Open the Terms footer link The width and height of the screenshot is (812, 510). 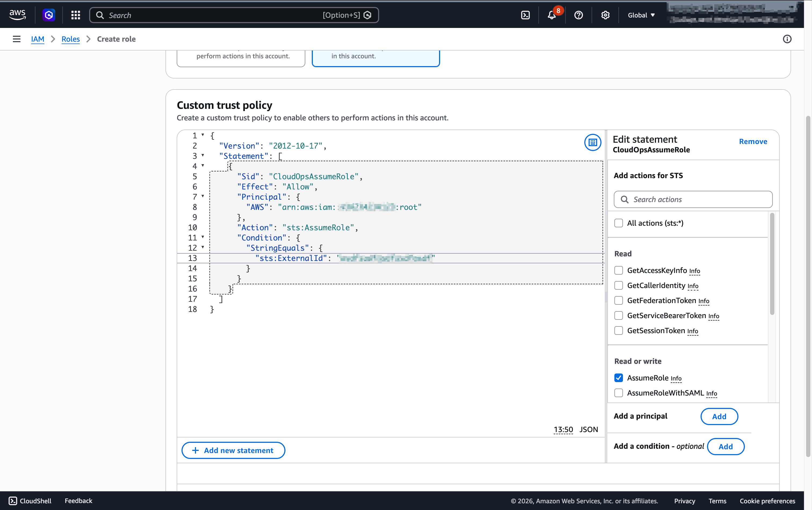click(717, 501)
